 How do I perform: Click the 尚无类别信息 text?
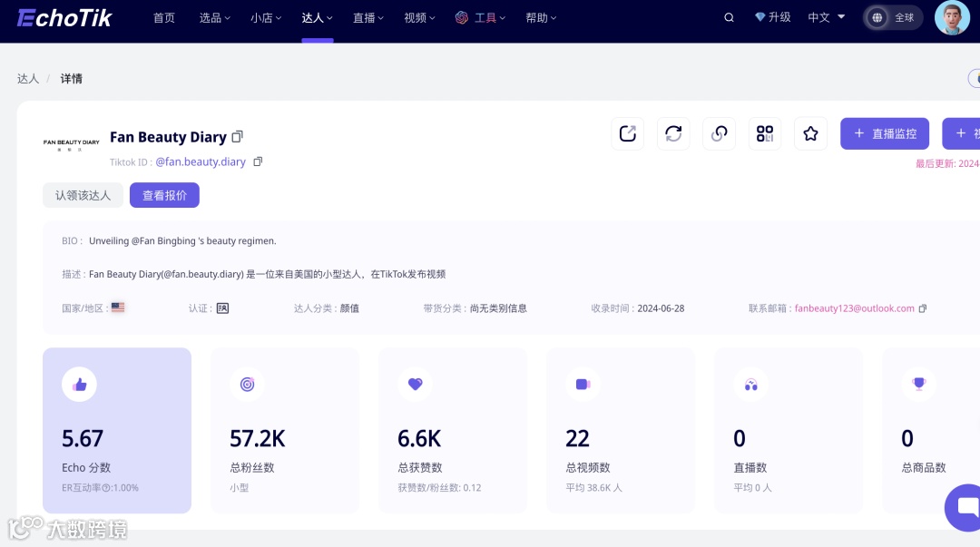coord(498,308)
